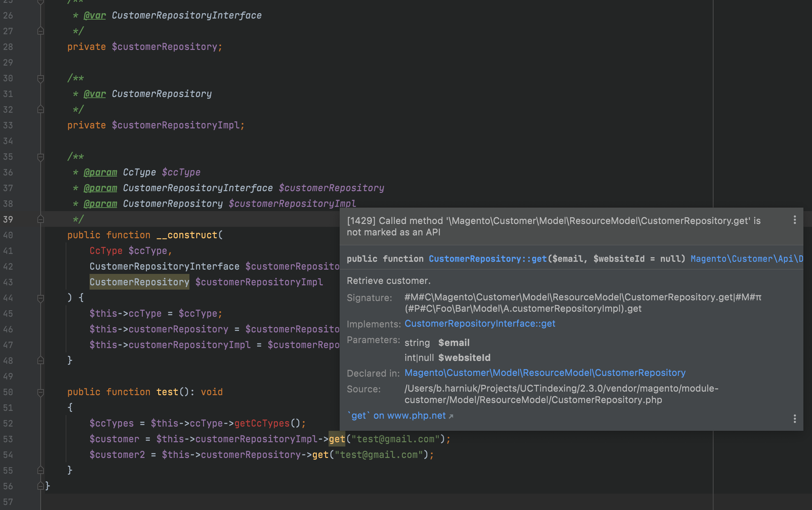Open the @var link on line 26

[x=94, y=15]
